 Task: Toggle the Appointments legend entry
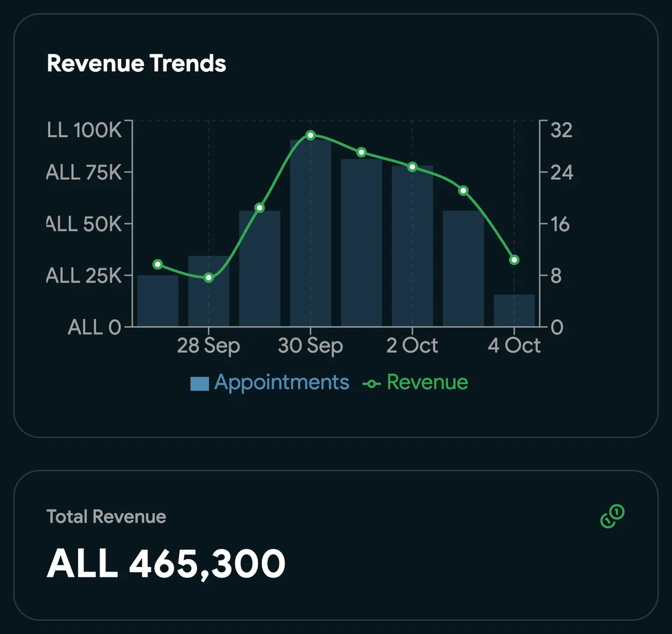[x=269, y=382]
